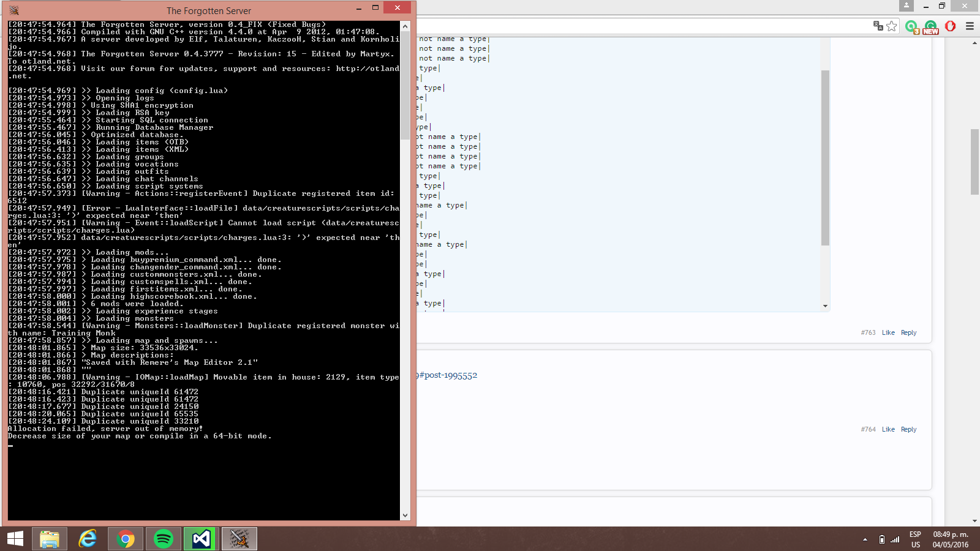Click the 'Loading RSA key' console line
The image size is (980, 551).
point(89,113)
